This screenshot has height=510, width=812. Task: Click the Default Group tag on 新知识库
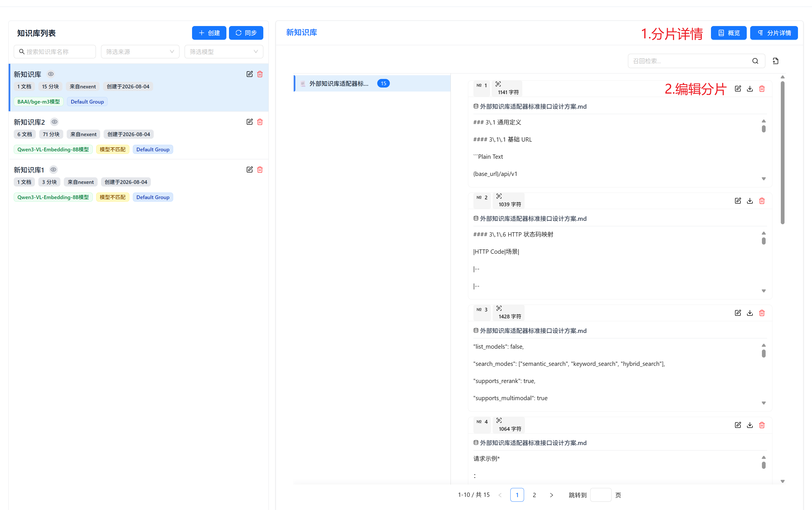click(x=87, y=102)
